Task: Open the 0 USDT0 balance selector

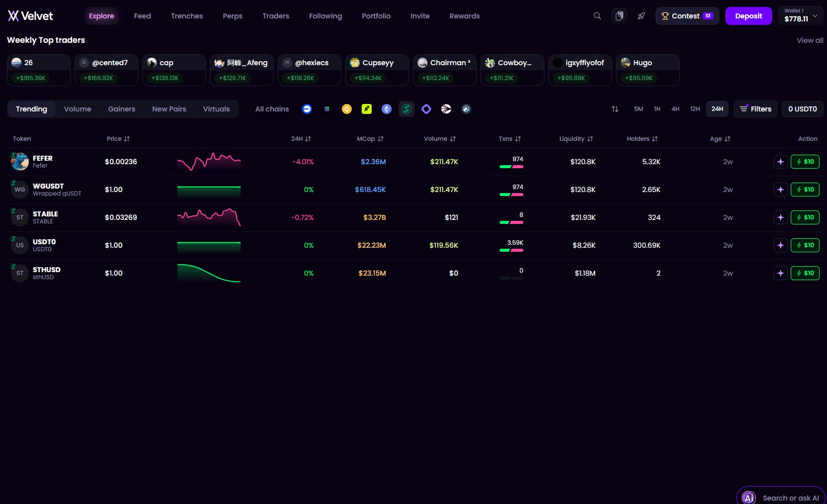Action: tap(803, 109)
